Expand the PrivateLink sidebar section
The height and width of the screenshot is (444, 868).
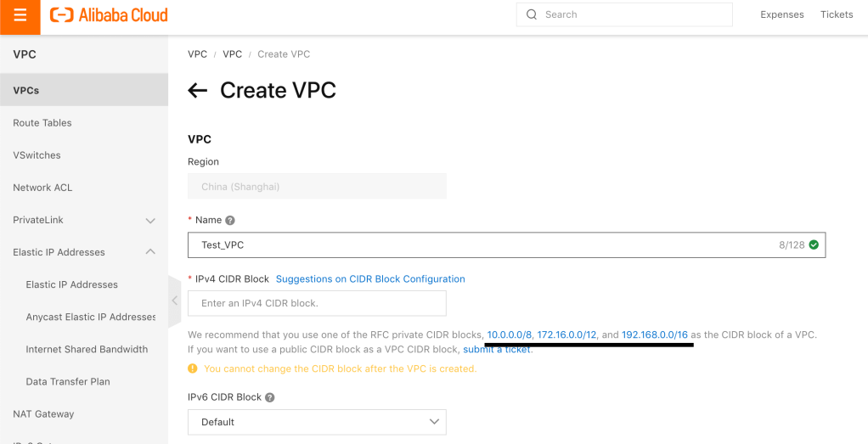point(150,221)
